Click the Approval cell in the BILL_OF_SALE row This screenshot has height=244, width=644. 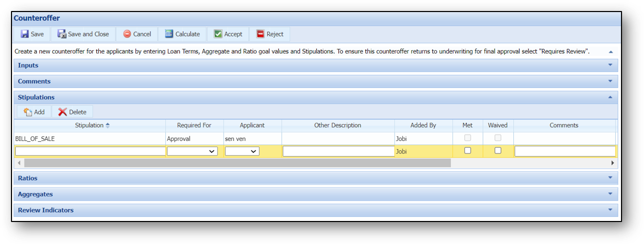[x=194, y=139]
